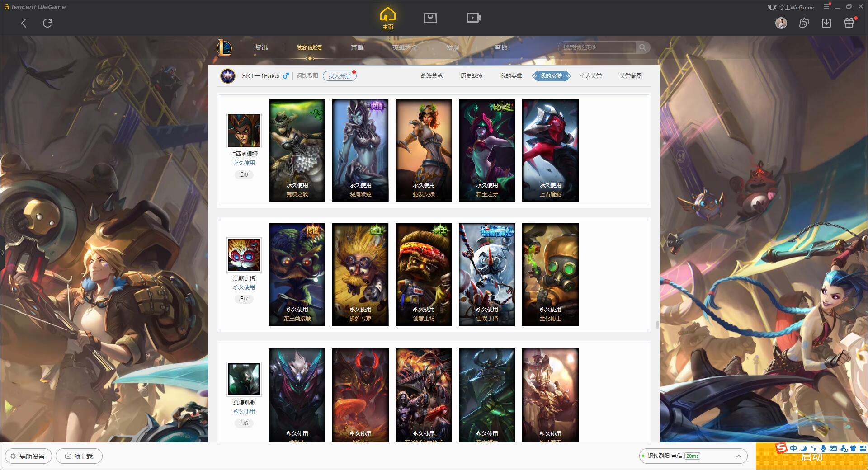Click the 辅助设置 button
The image size is (868, 470).
point(28,456)
